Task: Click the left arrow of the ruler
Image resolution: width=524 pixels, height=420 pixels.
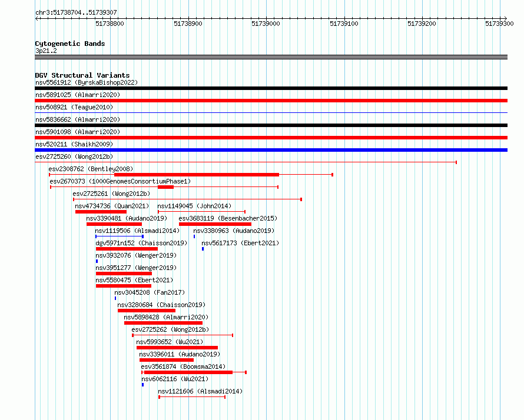Action: (37, 18)
